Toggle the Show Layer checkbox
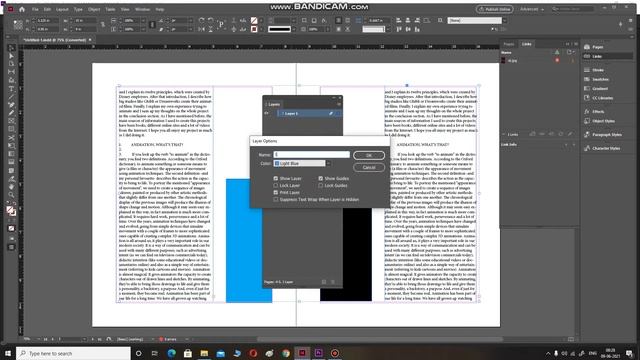640x360 pixels. coord(276,178)
